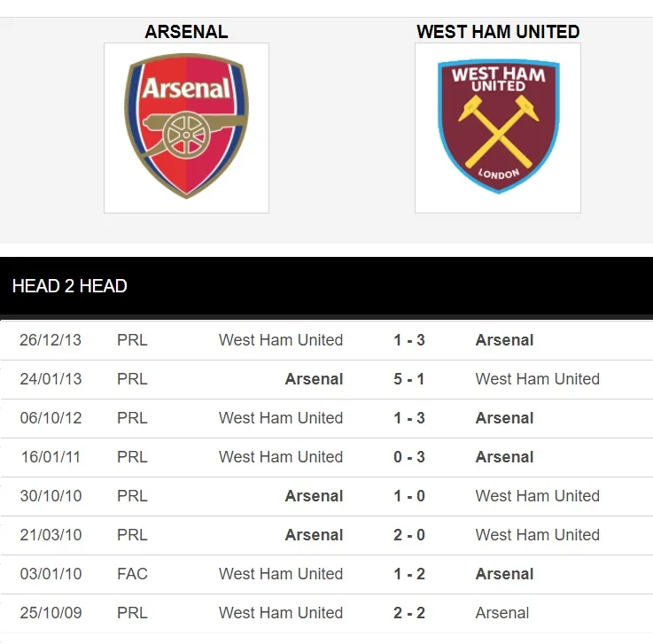Click the 5 - 1 score result
The width and height of the screenshot is (653, 644).
409,379
